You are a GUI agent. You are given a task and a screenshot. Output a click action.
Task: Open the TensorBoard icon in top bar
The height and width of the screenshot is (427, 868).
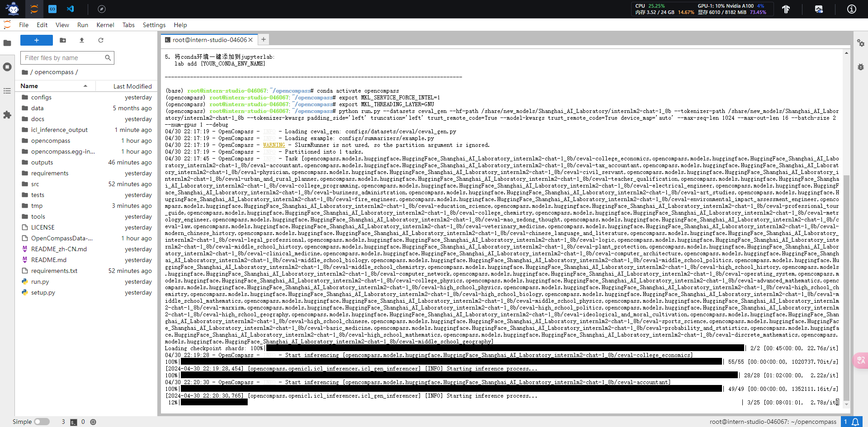786,9
